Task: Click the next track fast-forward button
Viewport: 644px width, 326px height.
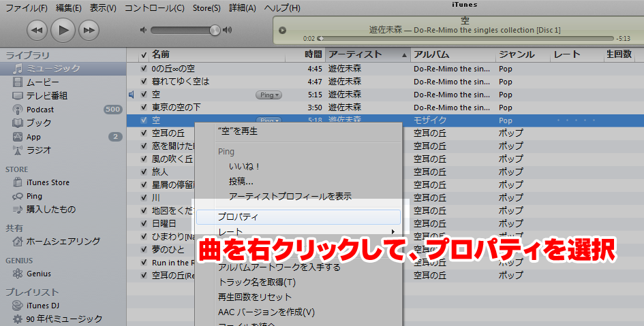Action: click(x=89, y=30)
